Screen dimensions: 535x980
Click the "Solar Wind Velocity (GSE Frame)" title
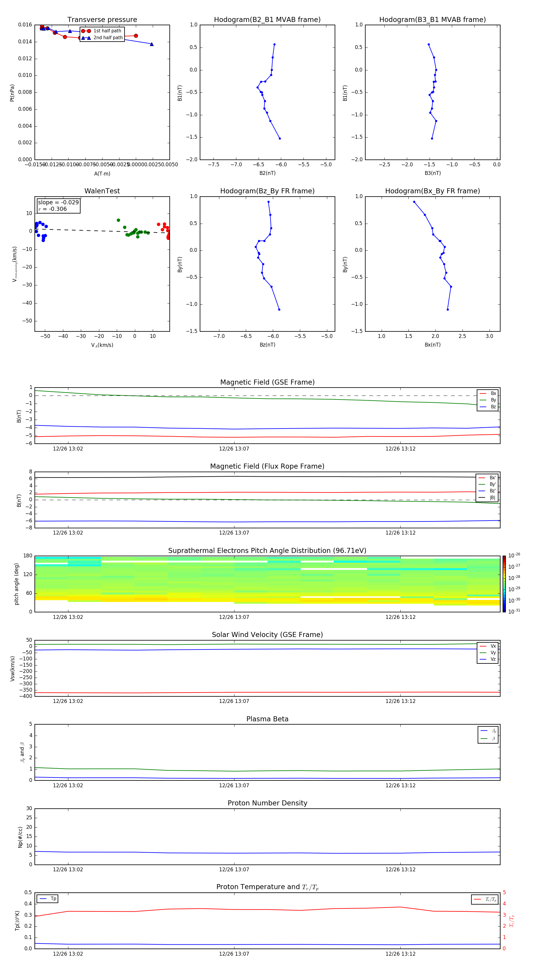tap(267, 635)
